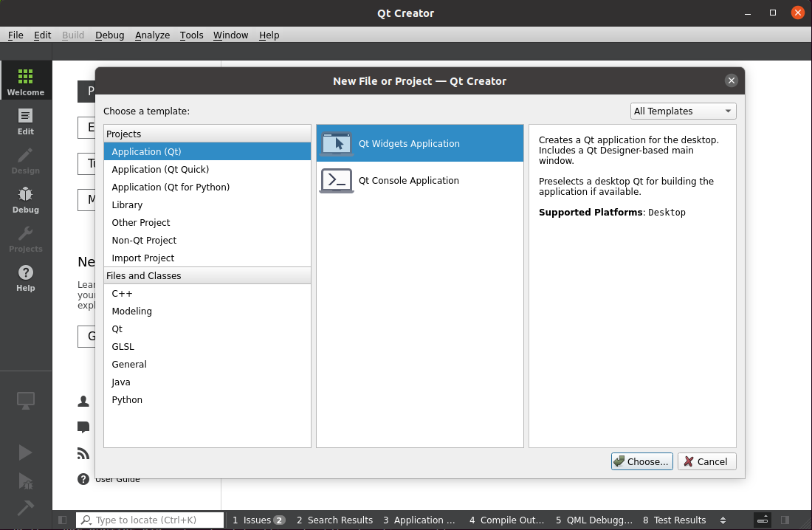Open the File menu
812x530 pixels.
point(16,35)
